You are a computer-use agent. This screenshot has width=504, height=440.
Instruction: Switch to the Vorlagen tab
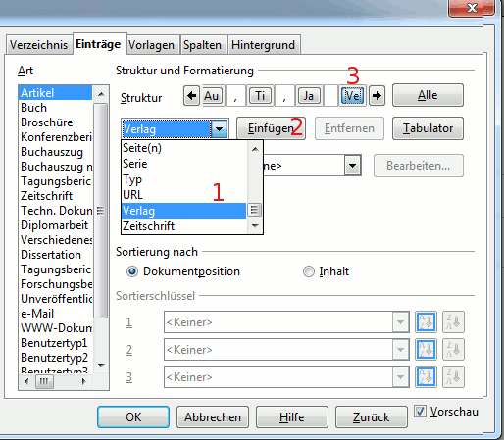pos(151,45)
